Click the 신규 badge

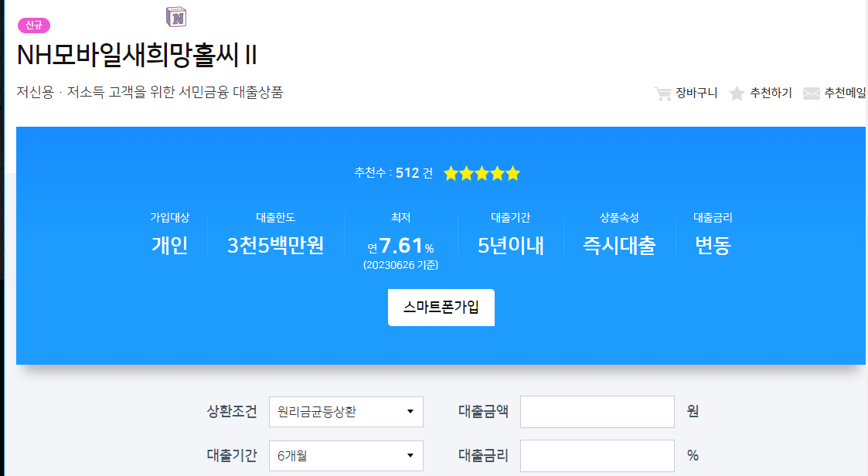click(34, 25)
